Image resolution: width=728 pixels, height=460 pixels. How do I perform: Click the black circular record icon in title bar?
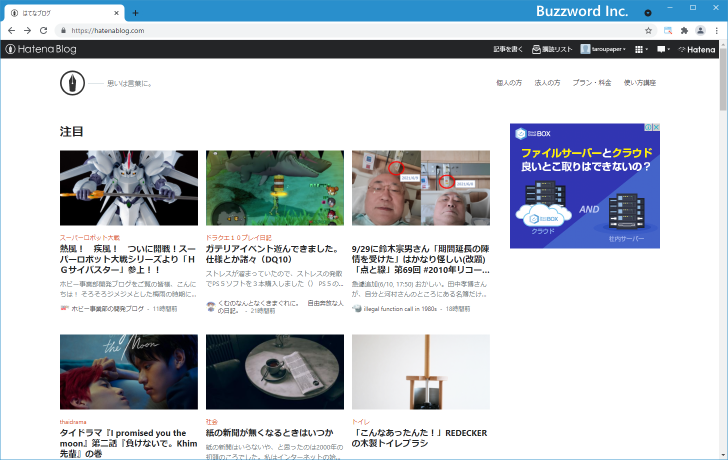(648, 13)
